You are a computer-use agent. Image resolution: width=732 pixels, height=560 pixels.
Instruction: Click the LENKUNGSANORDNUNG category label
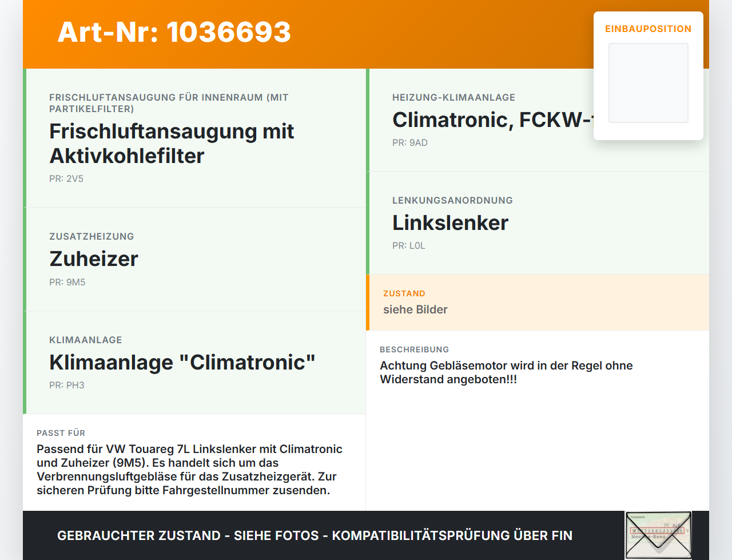click(x=452, y=200)
